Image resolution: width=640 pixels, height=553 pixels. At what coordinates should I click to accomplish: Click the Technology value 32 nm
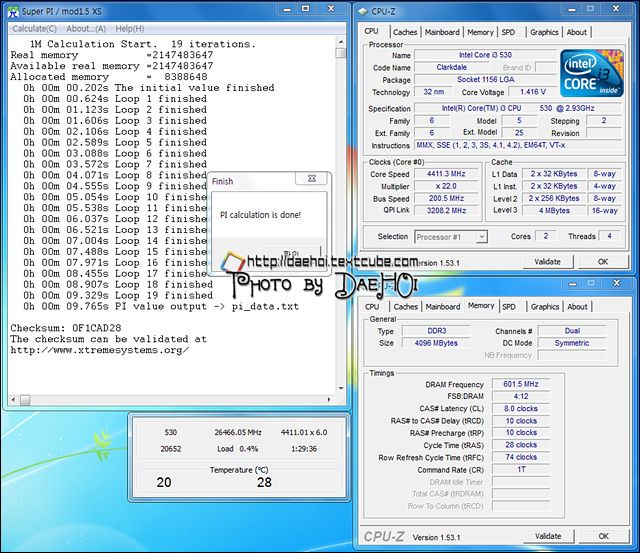pos(433,92)
